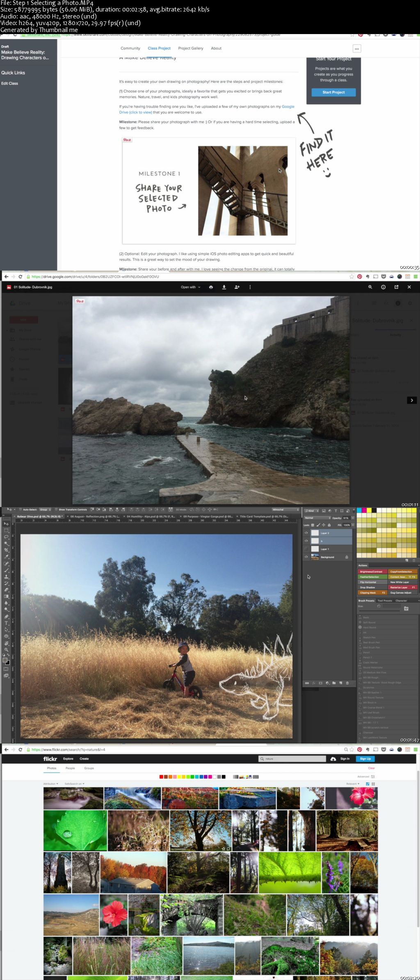Click Flickr Sign In link
Image resolution: width=420 pixels, height=980 pixels.
pyautogui.click(x=345, y=759)
